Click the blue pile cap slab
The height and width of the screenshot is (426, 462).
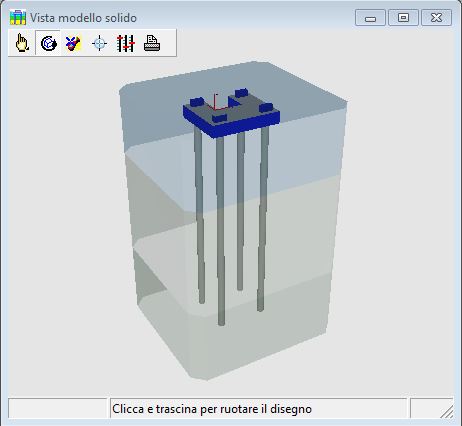[x=231, y=115]
